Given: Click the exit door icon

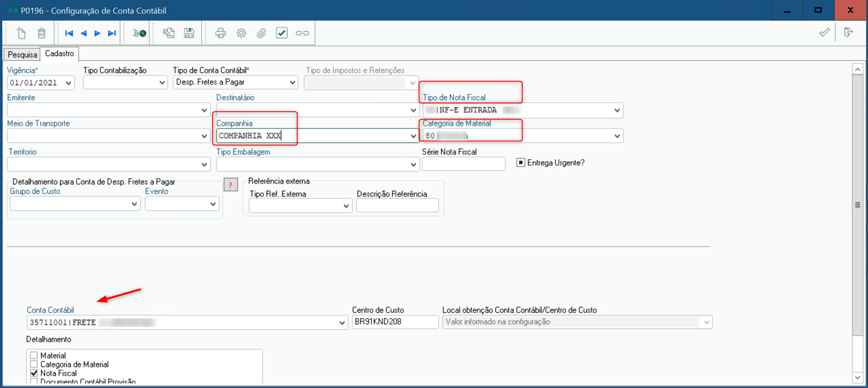Looking at the screenshot, I should click(x=848, y=32).
